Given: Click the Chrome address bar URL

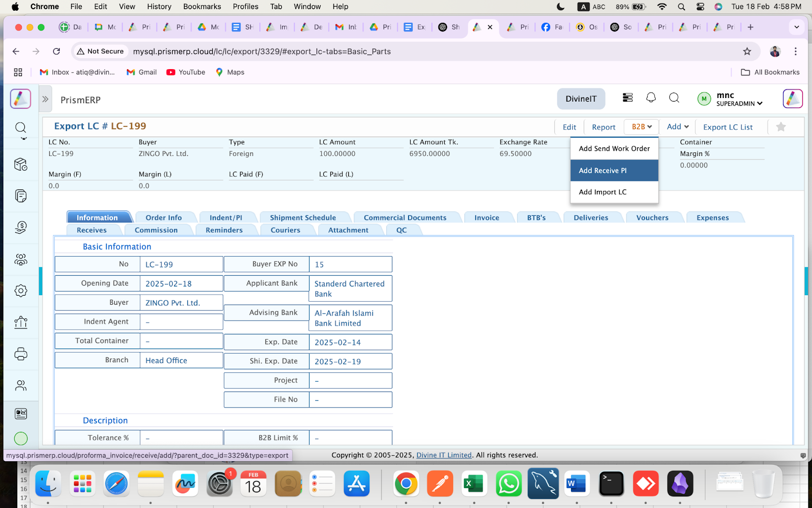Looking at the screenshot, I should [262, 51].
